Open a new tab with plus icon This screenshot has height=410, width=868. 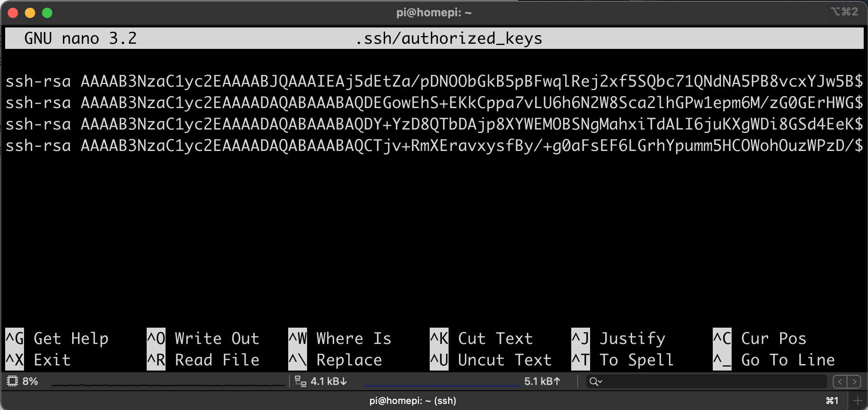tap(858, 401)
